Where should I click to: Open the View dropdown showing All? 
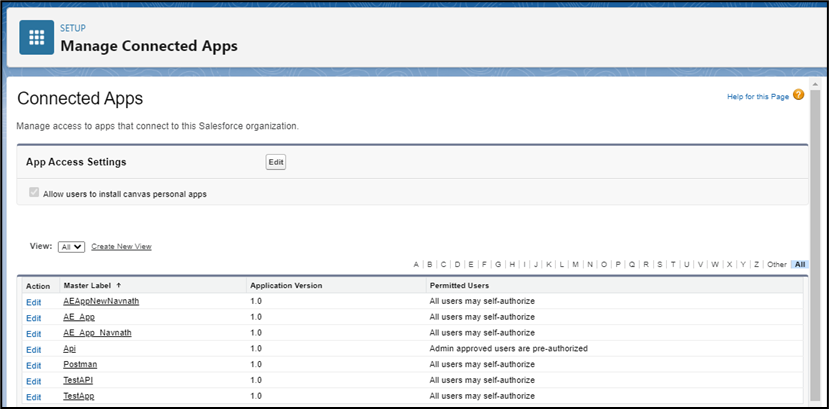pyautogui.click(x=72, y=246)
